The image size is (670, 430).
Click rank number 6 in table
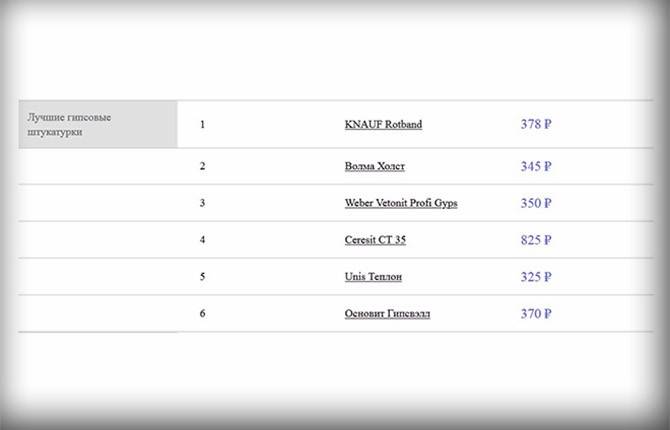pyautogui.click(x=202, y=314)
